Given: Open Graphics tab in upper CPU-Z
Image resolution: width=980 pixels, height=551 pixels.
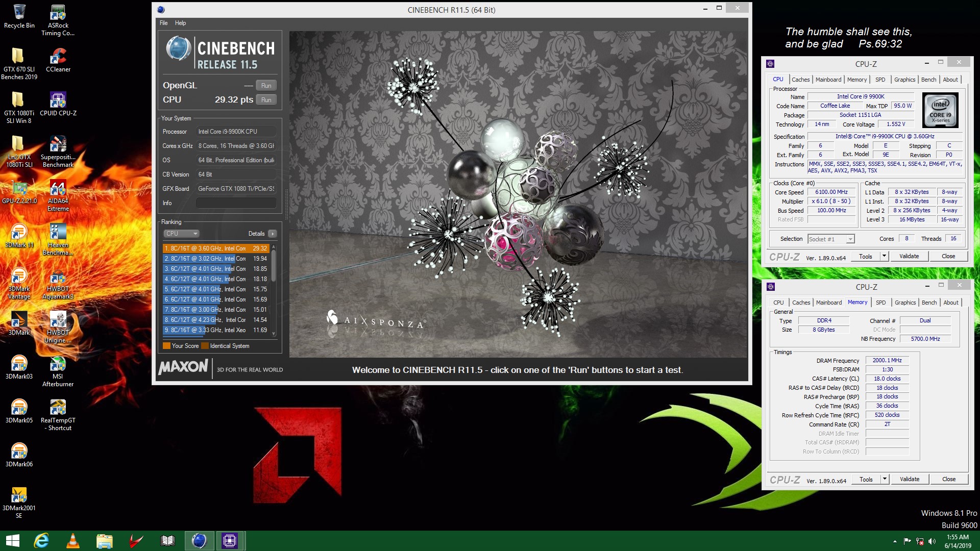Looking at the screenshot, I should [904, 80].
